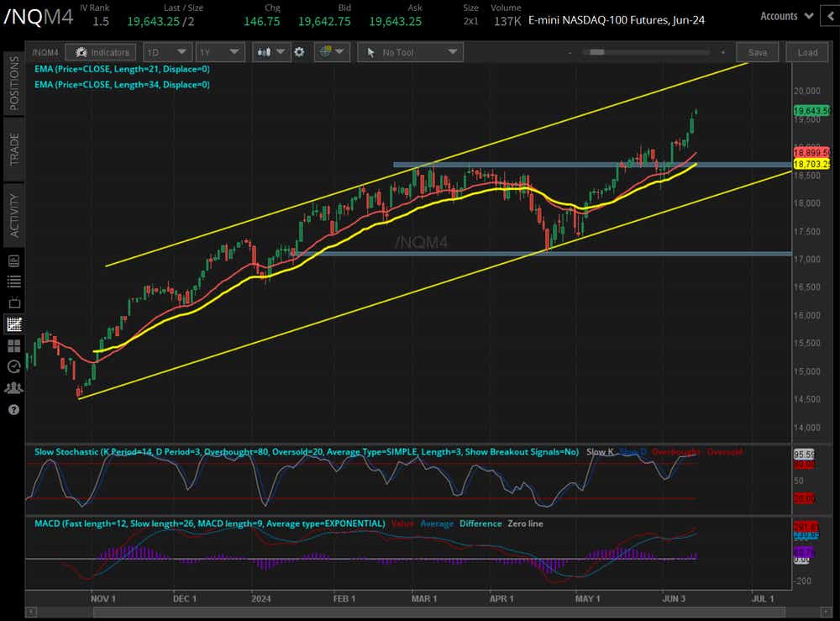Screen dimensions: 840x621
Task: Click the MACD Difference legend label
Action: point(480,524)
